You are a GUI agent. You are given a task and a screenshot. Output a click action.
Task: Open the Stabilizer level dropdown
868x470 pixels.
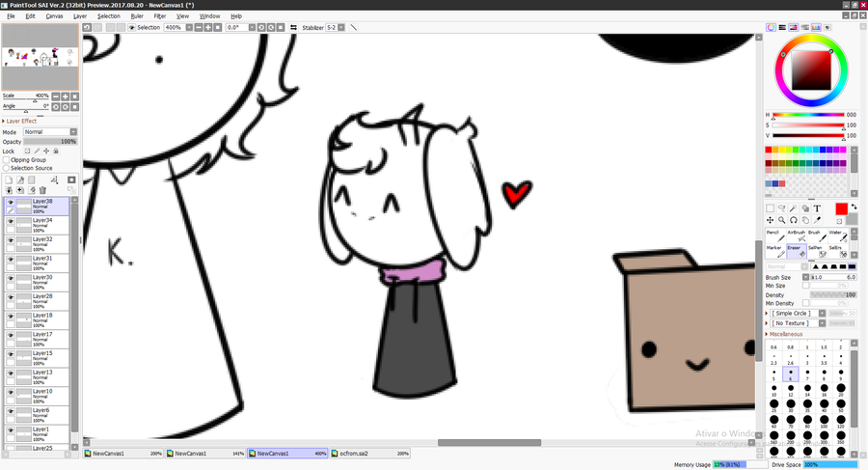(x=341, y=27)
